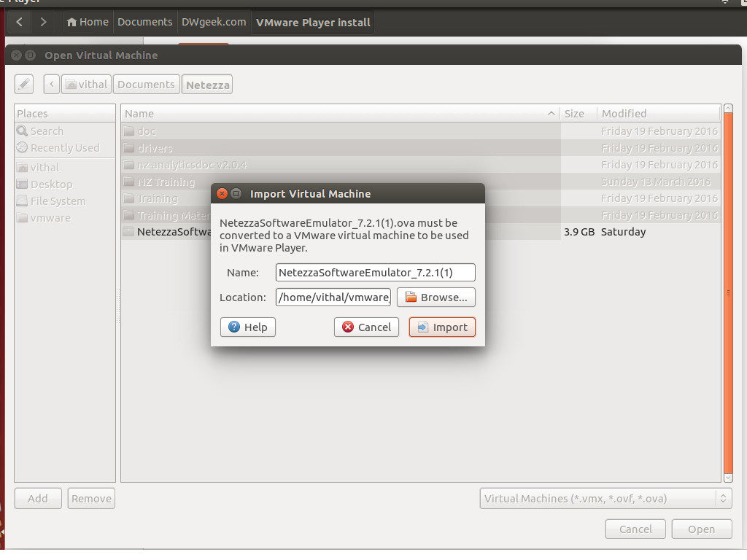
Task: Go to Documents in Open dialog path bar
Action: 146,85
